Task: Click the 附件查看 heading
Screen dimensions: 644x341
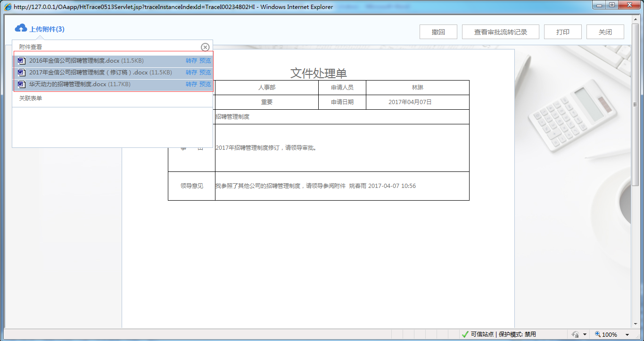Action: [x=31, y=47]
